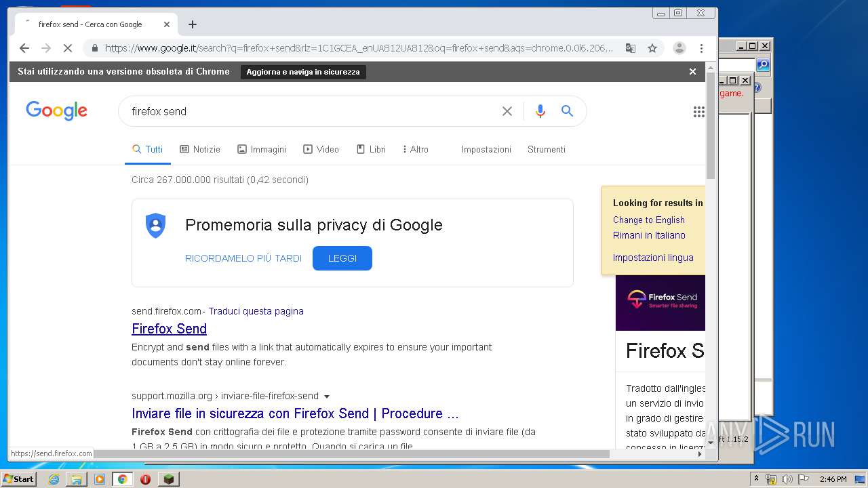Dismiss the obsolete Chrome warning bar
The width and height of the screenshot is (868, 488).
692,71
